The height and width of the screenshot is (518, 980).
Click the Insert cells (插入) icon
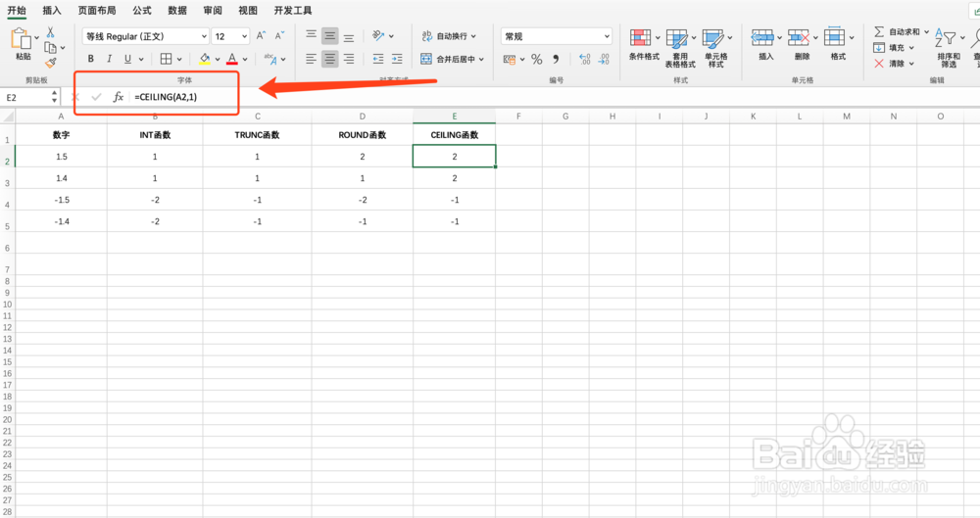pos(762,37)
